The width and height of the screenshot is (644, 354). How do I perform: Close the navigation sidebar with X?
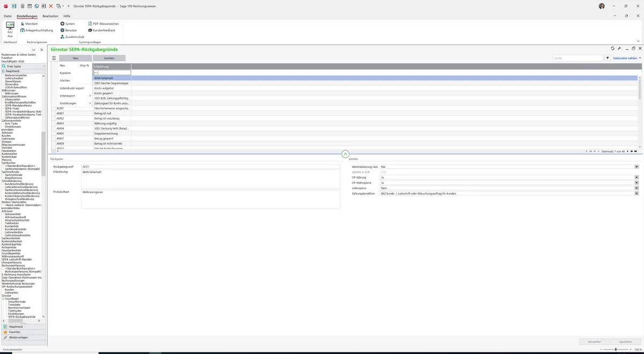point(41,50)
